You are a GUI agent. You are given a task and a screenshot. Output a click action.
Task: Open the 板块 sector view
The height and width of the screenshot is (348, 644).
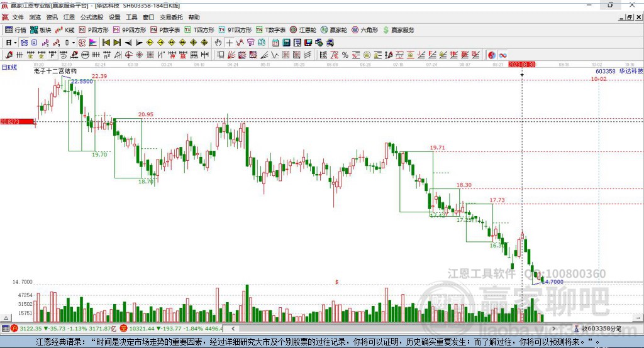[41, 30]
